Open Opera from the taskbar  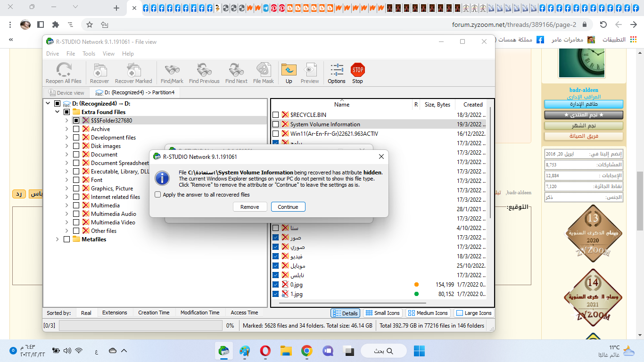pyautogui.click(x=265, y=351)
